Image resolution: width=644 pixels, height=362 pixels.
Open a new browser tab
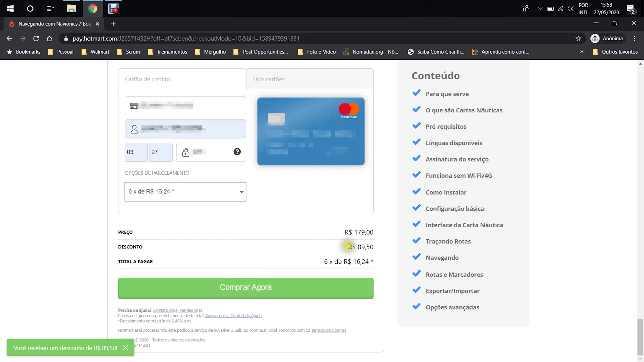[113, 24]
